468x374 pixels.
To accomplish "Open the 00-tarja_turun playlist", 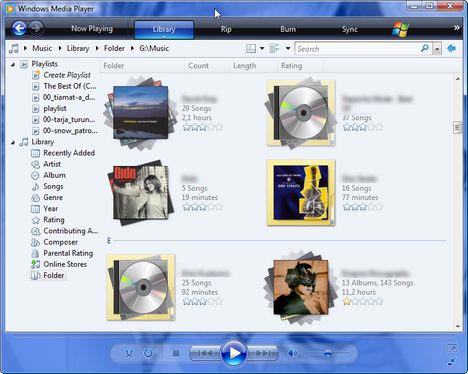I will coord(69,119).
